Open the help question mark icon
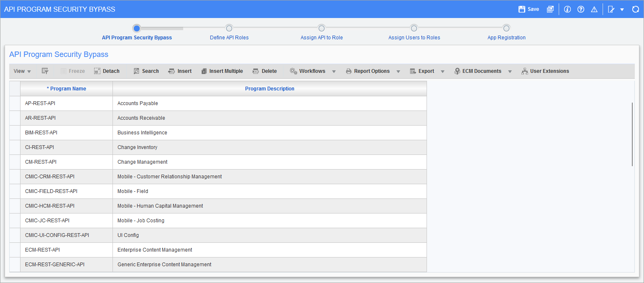This screenshot has height=283, width=644. coord(581,9)
